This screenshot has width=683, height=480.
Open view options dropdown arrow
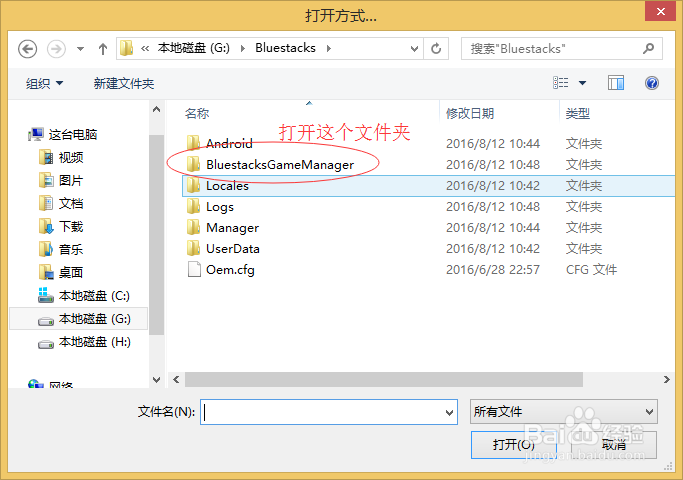click(582, 83)
